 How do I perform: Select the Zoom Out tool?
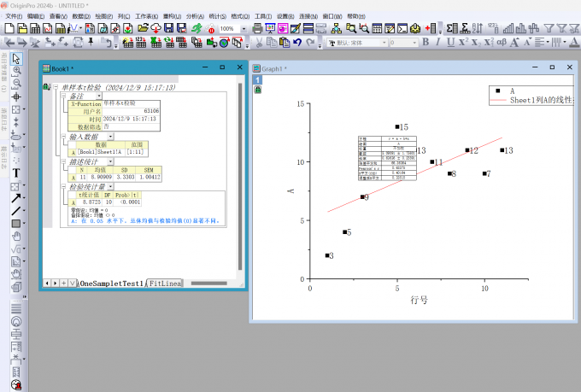pos(16,84)
